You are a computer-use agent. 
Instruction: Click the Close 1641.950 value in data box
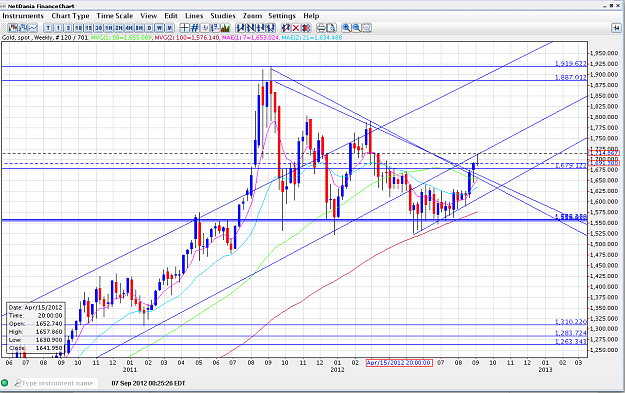coord(49,348)
